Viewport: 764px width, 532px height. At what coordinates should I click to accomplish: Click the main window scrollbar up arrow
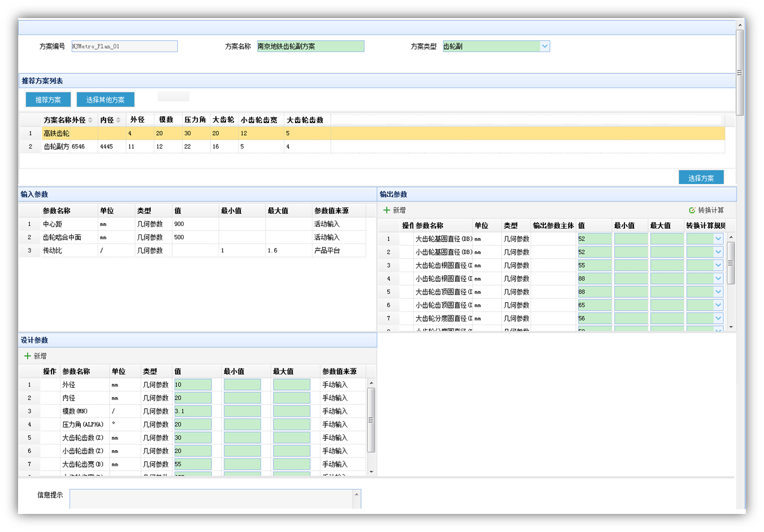click(x=740, y=25)
